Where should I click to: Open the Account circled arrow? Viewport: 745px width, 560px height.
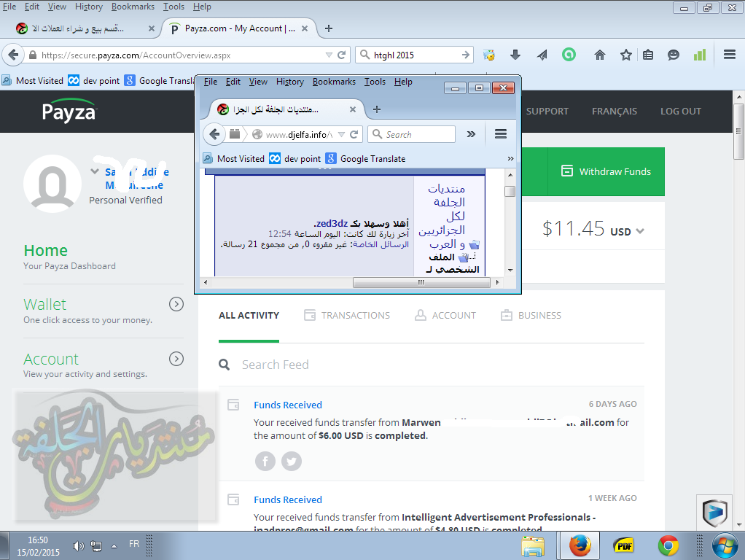[176, 359]
